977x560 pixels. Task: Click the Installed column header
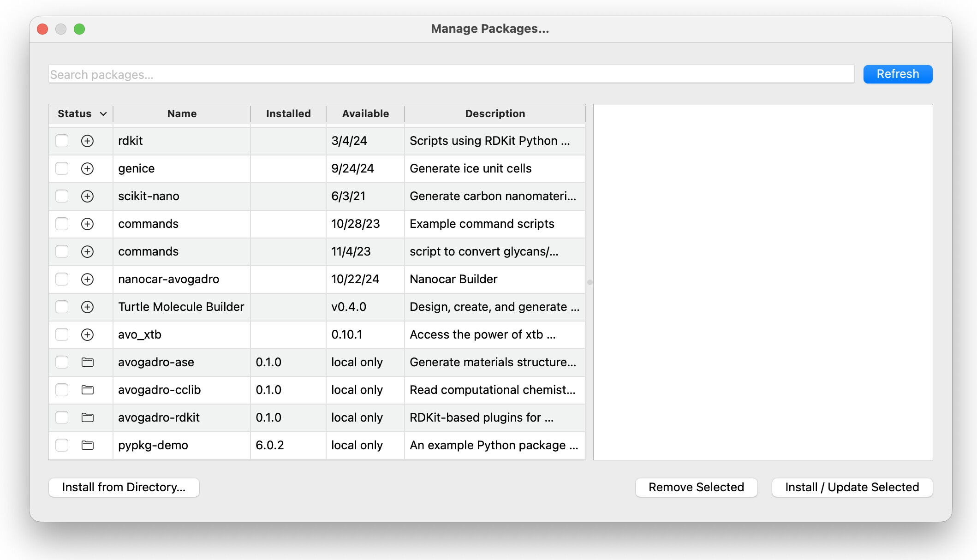pos(288,114)
